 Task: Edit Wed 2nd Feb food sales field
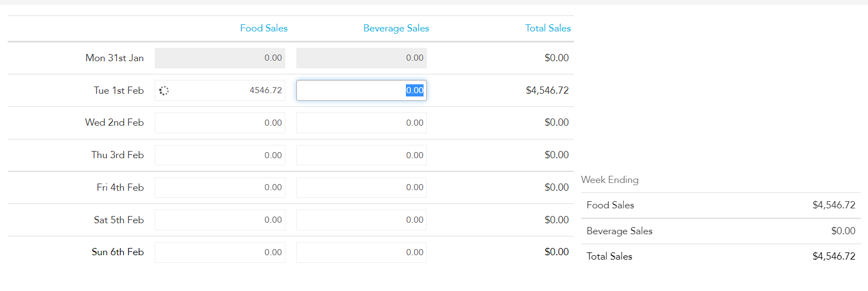pyautogui.click(x=220, y=123)
